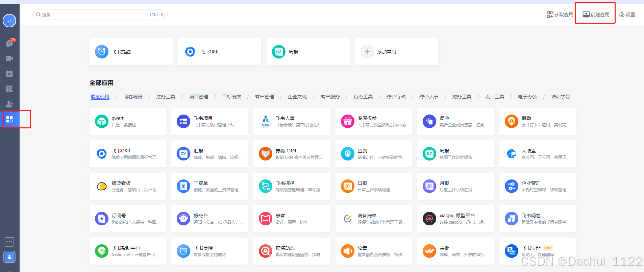Open the 赤狐 CRM fox icon
Screen dimensions: 644x272
[266, 154]
